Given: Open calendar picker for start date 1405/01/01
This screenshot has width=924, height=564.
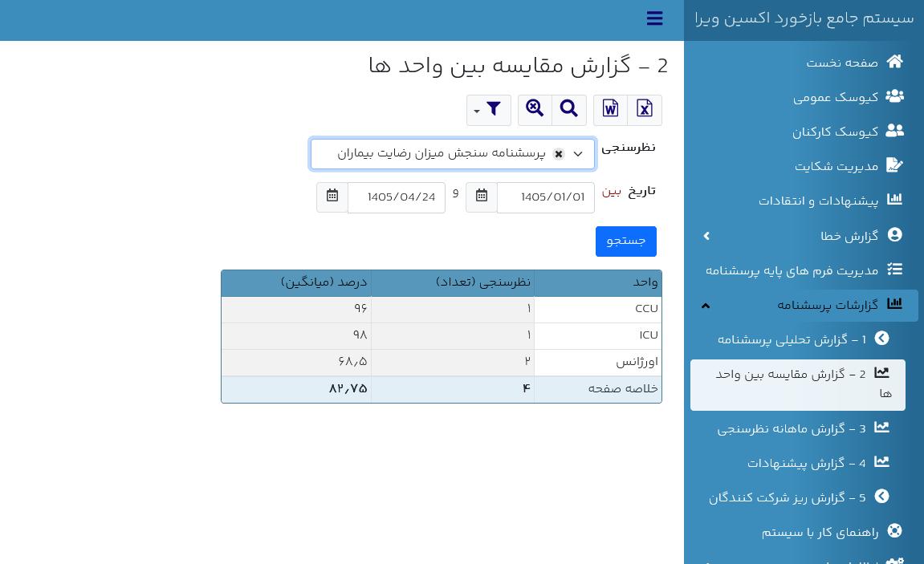Looking at the screenshot, I should [x=482, y=197].
